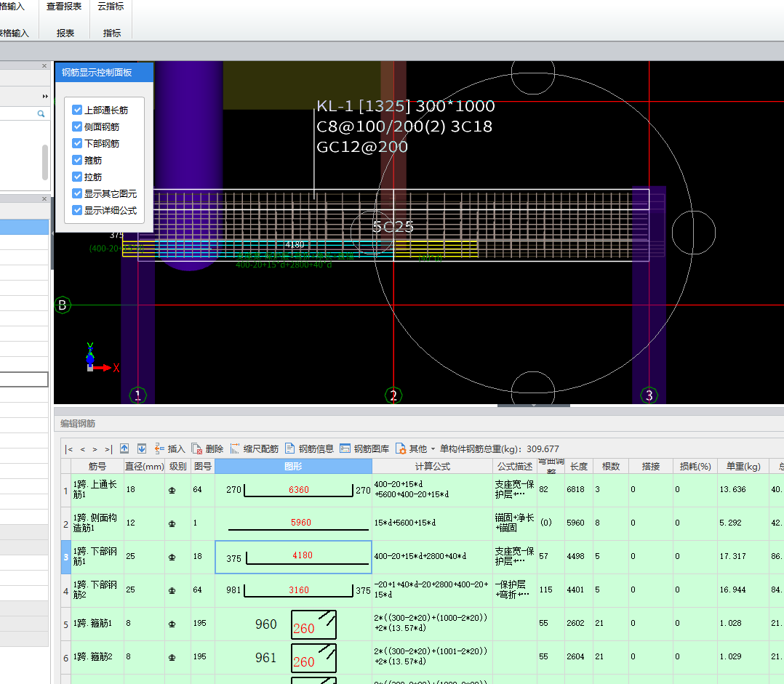Move selected rebar row down
Screen dimensions: 784x684
[x=142, y=448]
